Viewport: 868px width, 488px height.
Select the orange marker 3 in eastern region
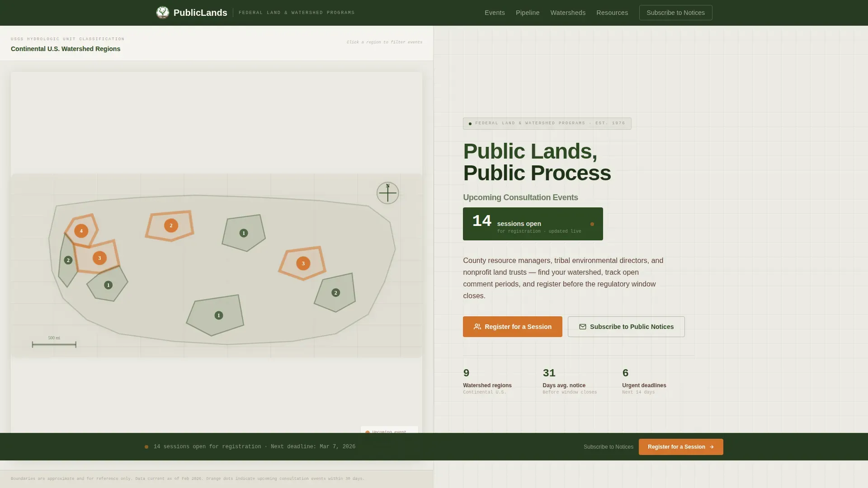pos(303,263)
